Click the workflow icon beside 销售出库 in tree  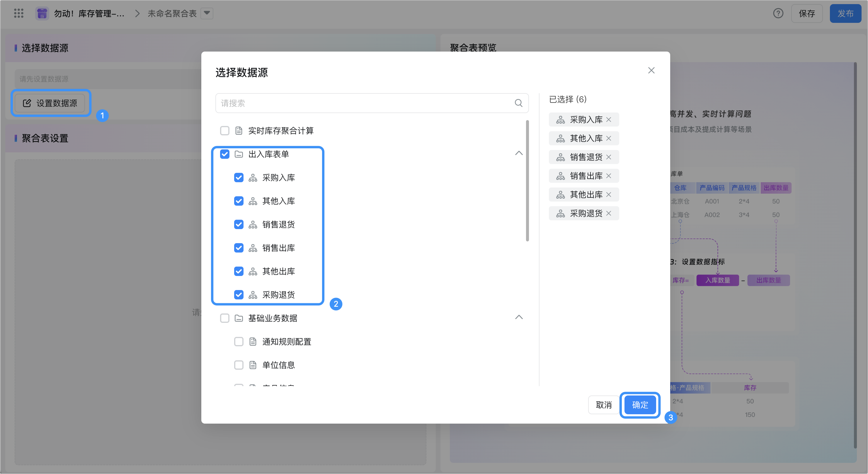[x=253, y=248]
